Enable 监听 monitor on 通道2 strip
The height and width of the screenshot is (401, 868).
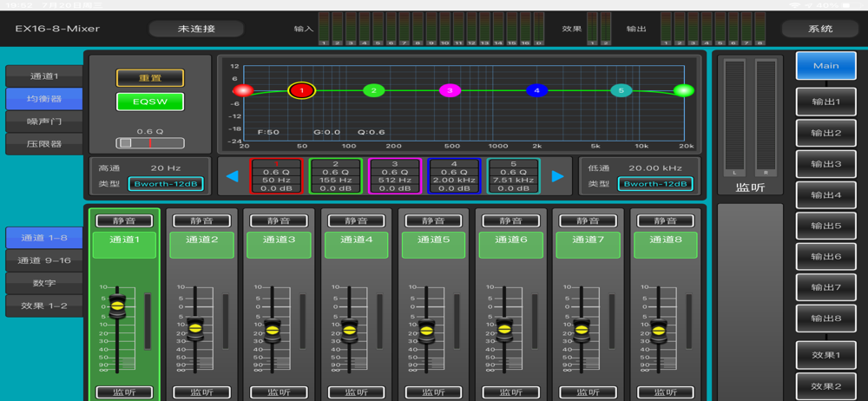pyautogui.click(x=201, y=392)
